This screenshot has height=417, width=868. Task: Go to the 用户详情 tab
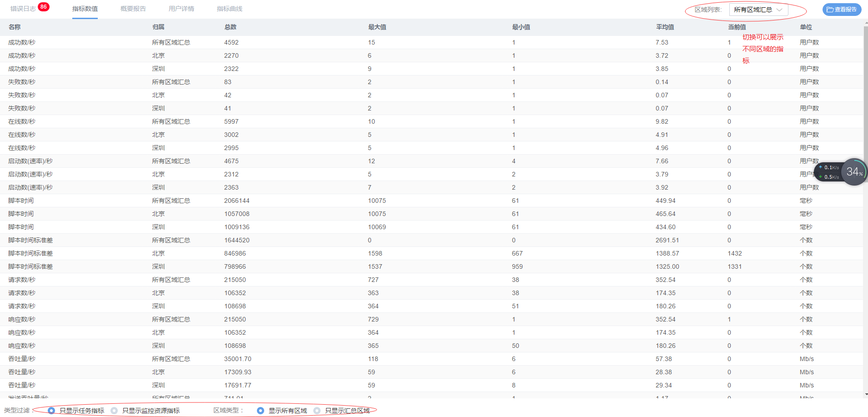point(181,9)
